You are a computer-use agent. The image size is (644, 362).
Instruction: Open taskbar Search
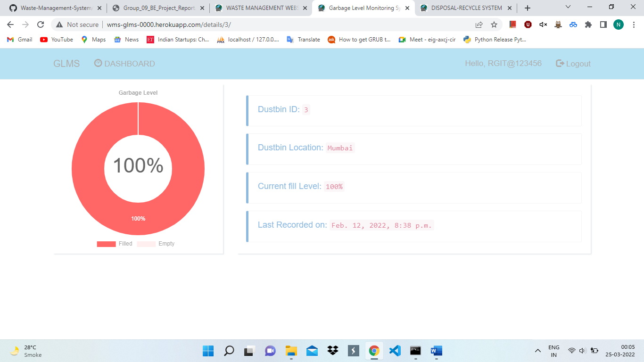coord(229,351)
